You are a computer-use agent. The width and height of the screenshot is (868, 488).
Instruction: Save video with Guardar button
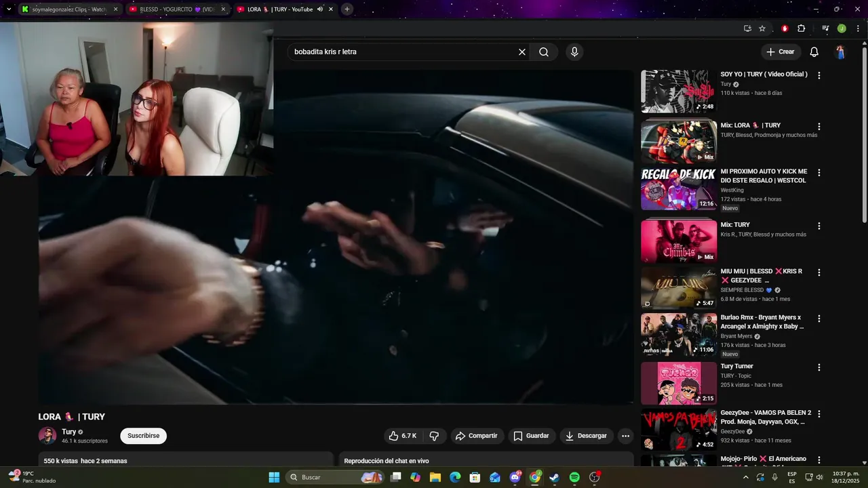click(531, 436)
